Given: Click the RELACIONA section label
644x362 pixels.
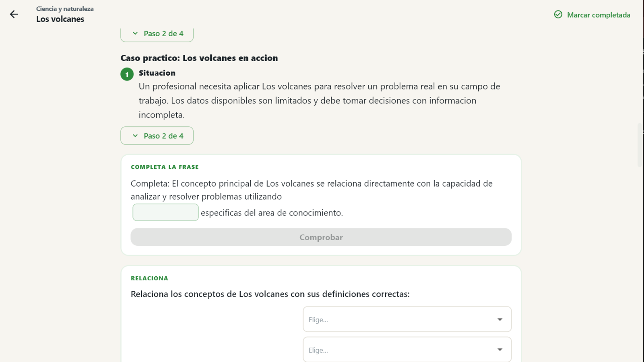Looking at the screenshot, I should point(149,278).
